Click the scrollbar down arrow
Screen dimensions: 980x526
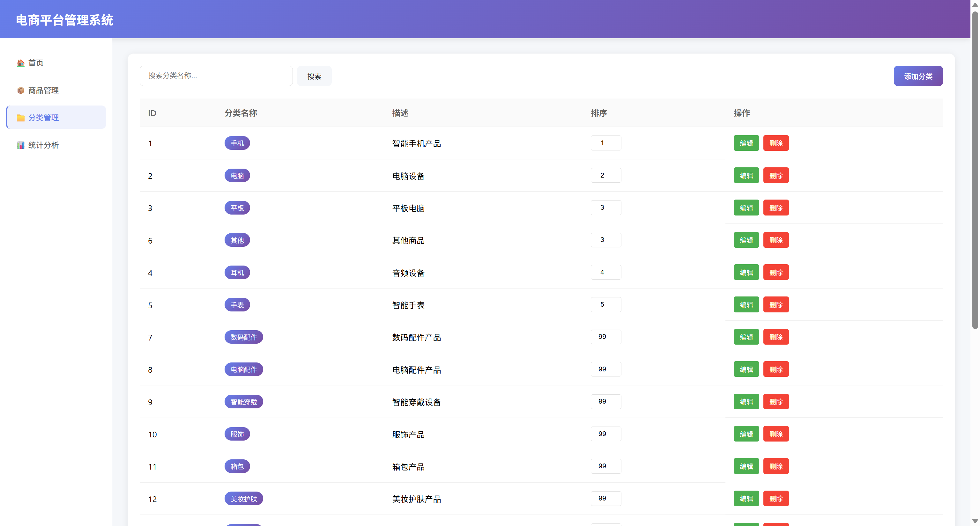tap(975, 521)
